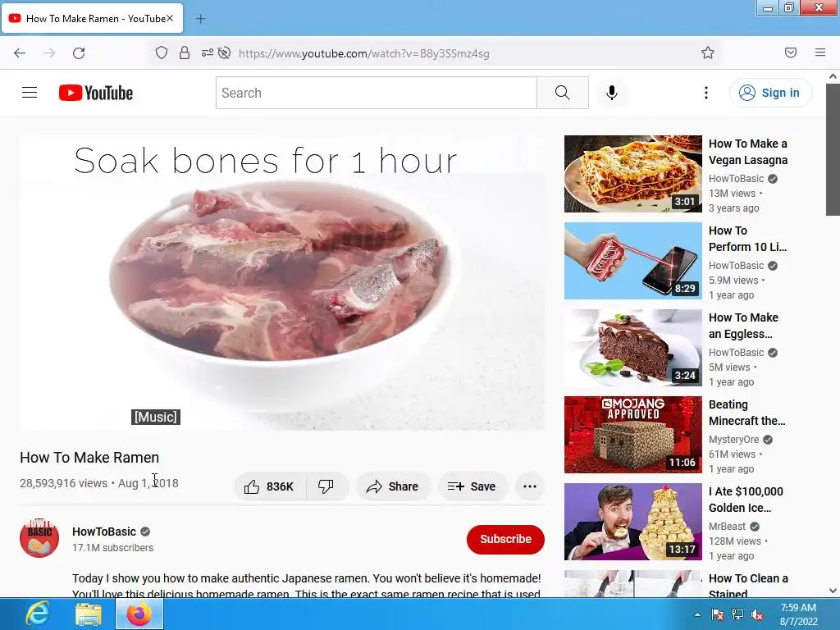
Task: Open YouTube settings three-dot menu
Action: (x=706, y=93)
